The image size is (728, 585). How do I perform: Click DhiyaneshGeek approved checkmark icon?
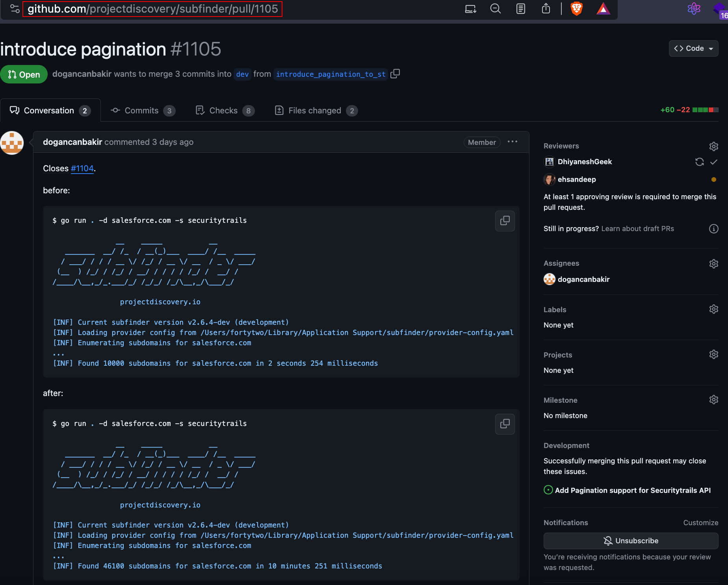tap(714, 162)
